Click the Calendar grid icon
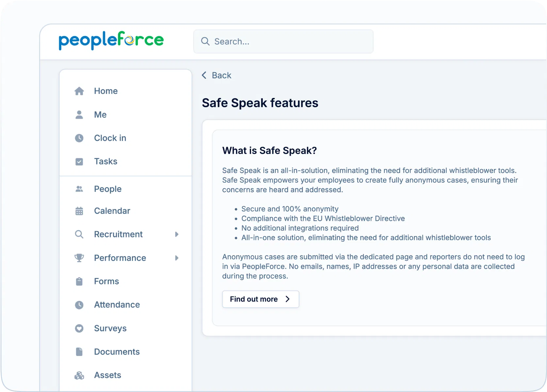Viewport: 547px width, 392px height. [x=79, y=211]
